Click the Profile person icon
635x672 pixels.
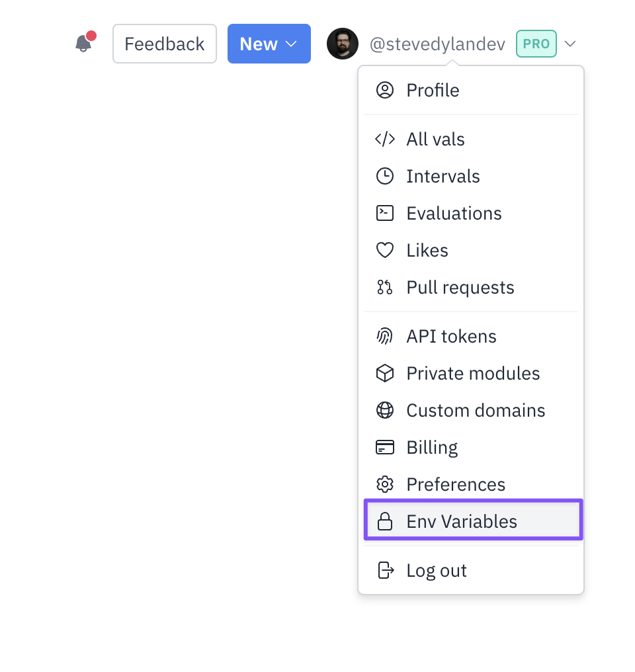[384, 91]
